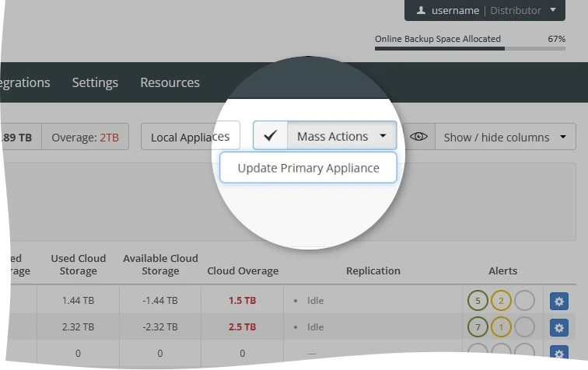Select the Local Appliances button
Screen dimensions: 588x370
coord(190,137)
